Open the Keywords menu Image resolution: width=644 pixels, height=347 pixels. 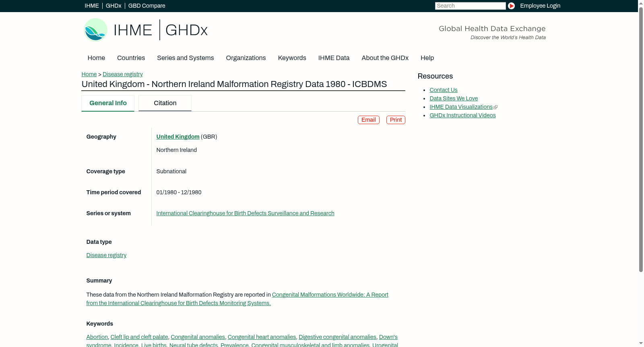coord(292,58)
